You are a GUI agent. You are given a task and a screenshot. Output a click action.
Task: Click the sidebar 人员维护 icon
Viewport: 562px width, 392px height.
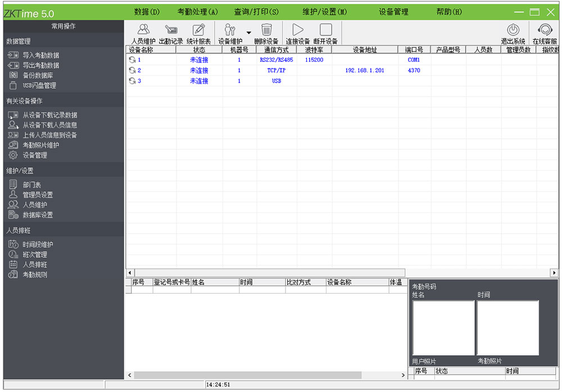tap(13, 204)
